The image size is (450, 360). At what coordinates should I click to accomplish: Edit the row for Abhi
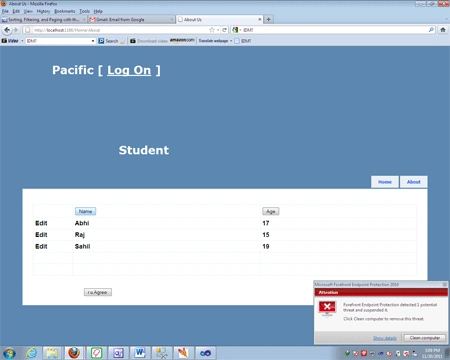tap(41, 223)
